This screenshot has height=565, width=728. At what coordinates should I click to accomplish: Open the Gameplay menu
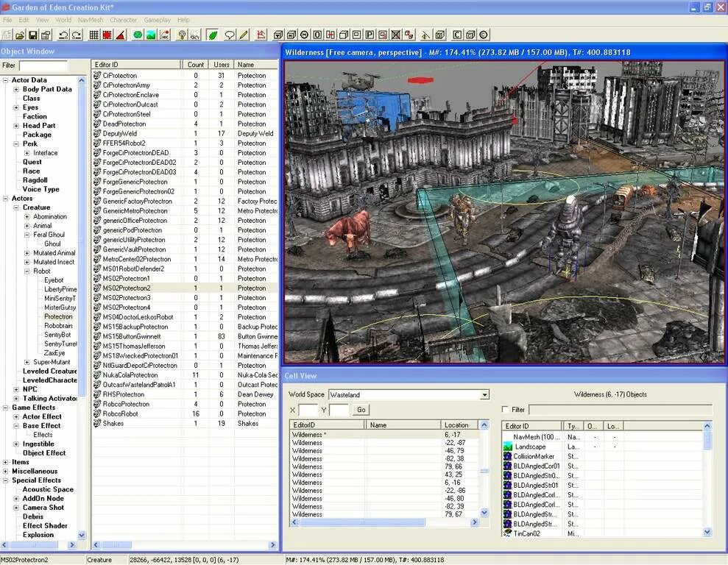click(158, 20)
